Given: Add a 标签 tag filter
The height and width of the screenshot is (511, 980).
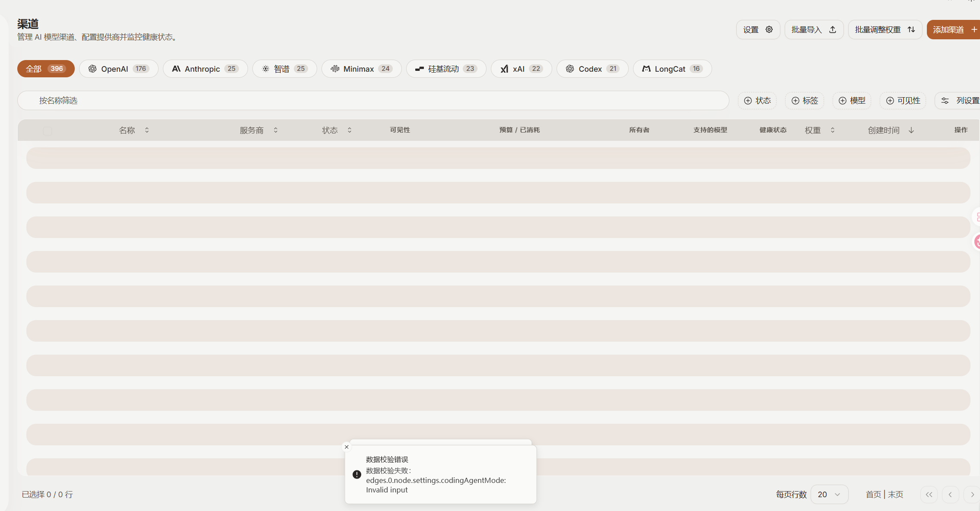Looking at the screenshot, I should tap(805, 101).
